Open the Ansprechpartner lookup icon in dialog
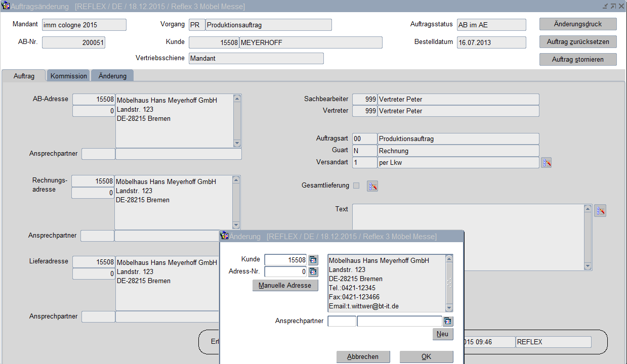This screenshot has width=627, height=364. [x=448, y=321]
